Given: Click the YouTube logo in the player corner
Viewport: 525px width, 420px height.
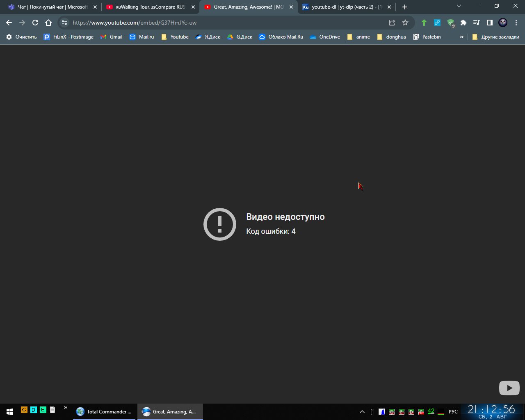Looking at the screenshot, I should pyautogui.click(x=509, y=388).
